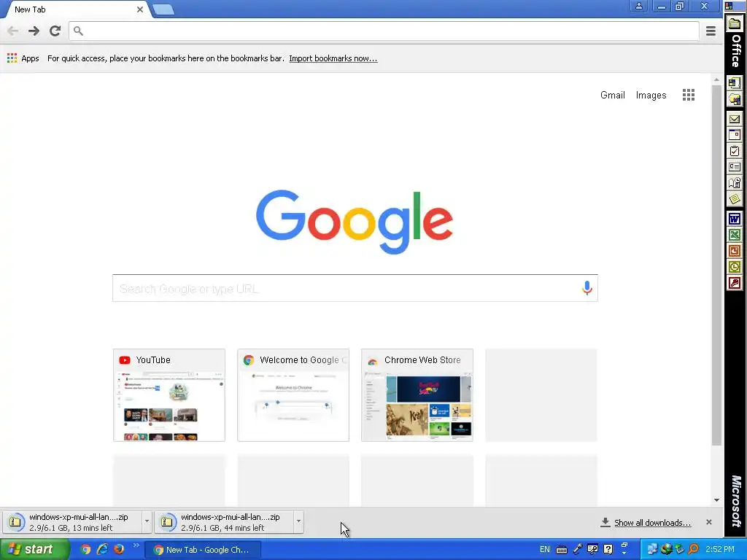Click EN language indicator in taskbar
The height and width of the screenshot is (560, 747).
[x=544, y=550]
